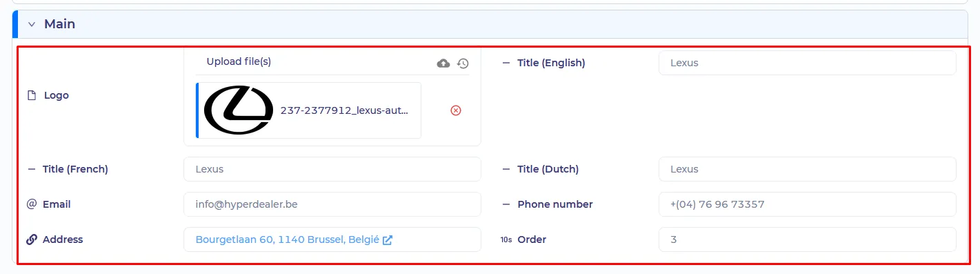Click the Logo label
Screen dimensions: 980x274
coord(57,95)
